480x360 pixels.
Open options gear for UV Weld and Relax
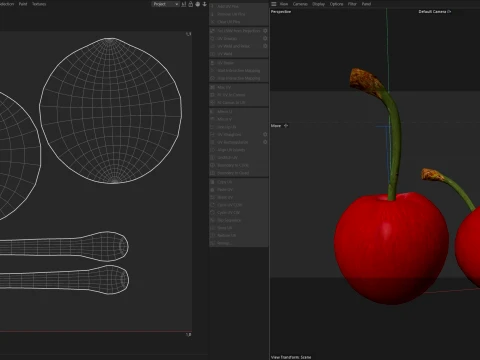[x=265, y=46]
